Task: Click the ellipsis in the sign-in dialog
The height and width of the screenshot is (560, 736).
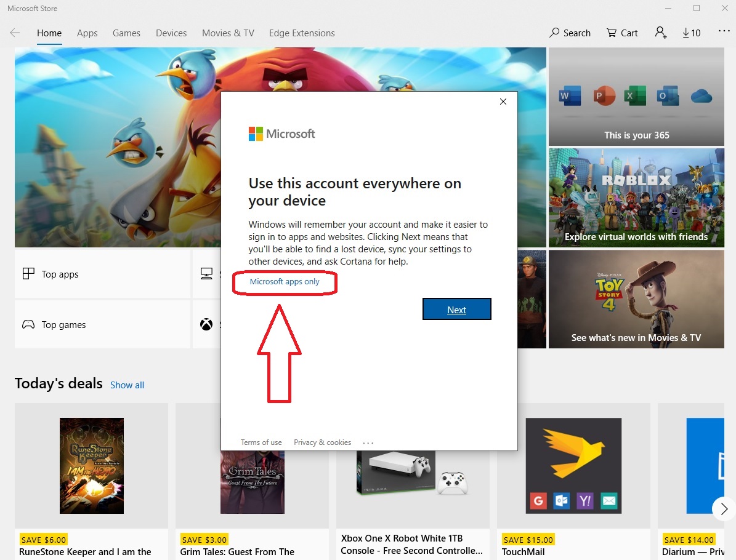Action: (368, 442)
